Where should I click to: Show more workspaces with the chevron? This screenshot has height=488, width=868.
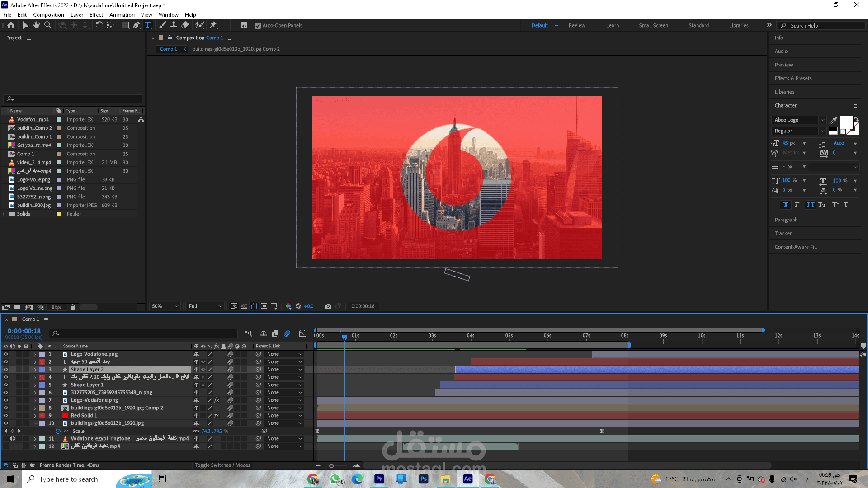tap(769, 25)
